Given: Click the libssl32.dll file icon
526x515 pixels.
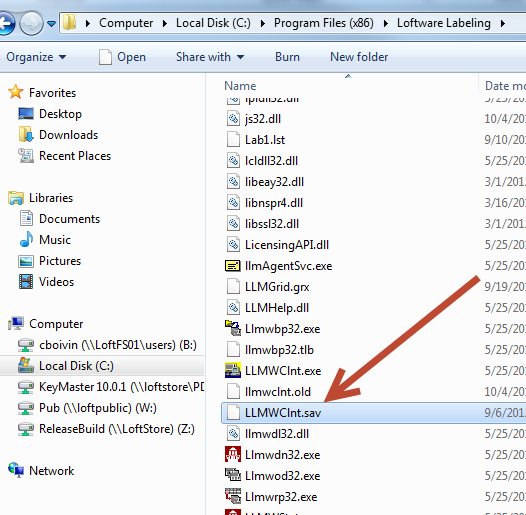Looking at the screenshot, I should click(233, 224).
